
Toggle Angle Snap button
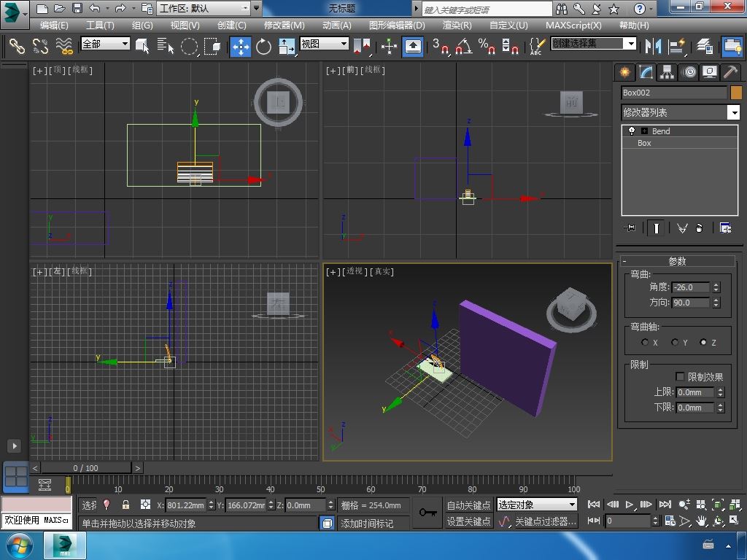(463, 46)
